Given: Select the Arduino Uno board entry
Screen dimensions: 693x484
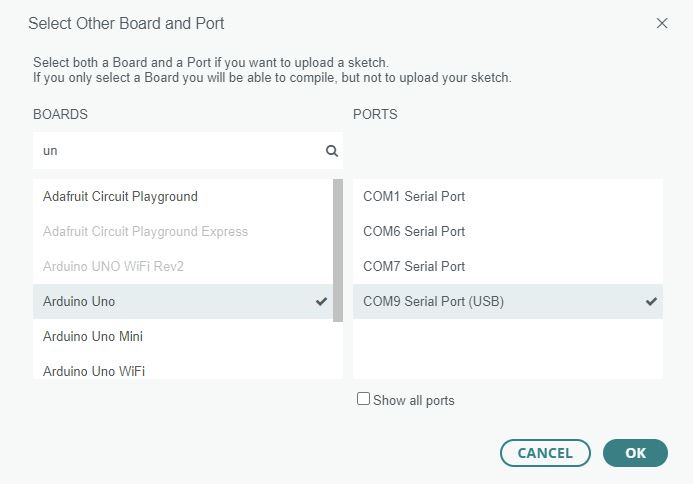Looking at the screenshot, I should coord(183,301).
